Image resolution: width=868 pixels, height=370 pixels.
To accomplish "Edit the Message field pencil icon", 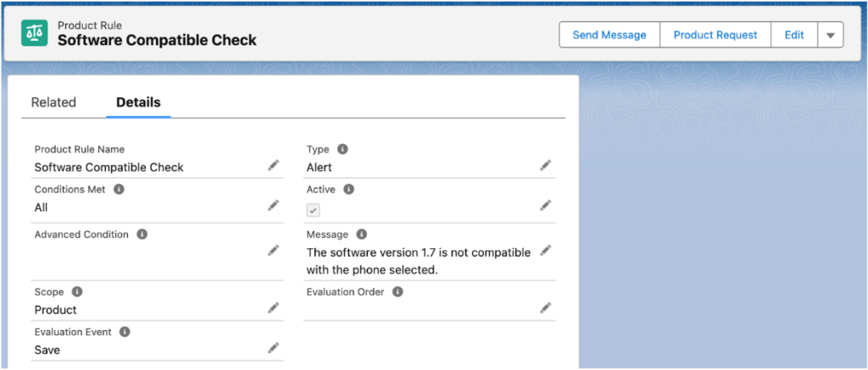I will click(x=546, y=251).
